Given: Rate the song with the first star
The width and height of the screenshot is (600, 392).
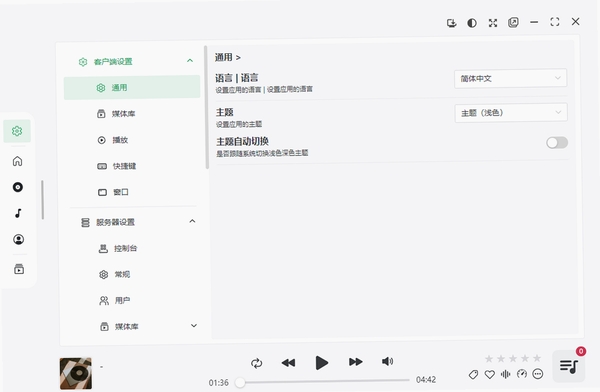Looking at the screenshot, I should (x=489, y=359).
